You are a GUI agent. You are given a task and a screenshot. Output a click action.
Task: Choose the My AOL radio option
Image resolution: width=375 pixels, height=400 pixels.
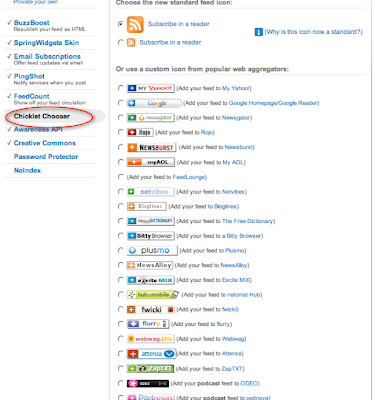(121, 162)
